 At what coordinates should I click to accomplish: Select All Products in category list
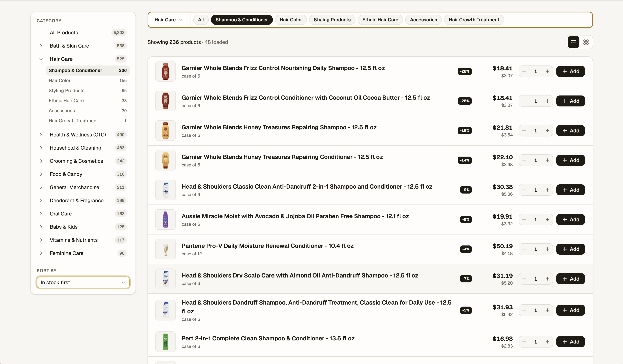[x=83, y=33]
